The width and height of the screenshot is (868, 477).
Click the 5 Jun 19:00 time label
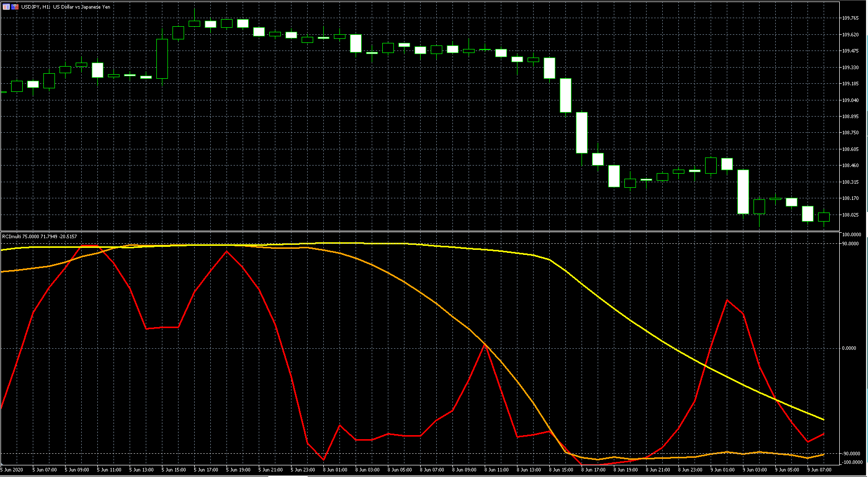[238, 470]
